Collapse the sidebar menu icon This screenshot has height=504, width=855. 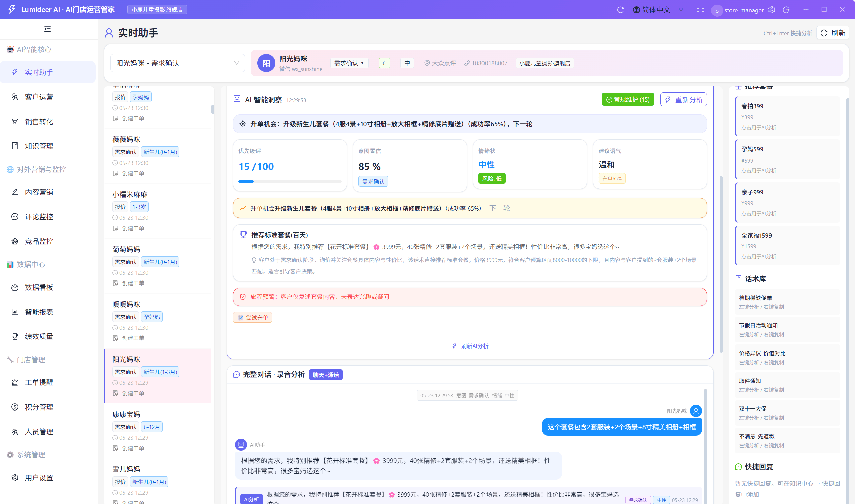click(47, 29)
